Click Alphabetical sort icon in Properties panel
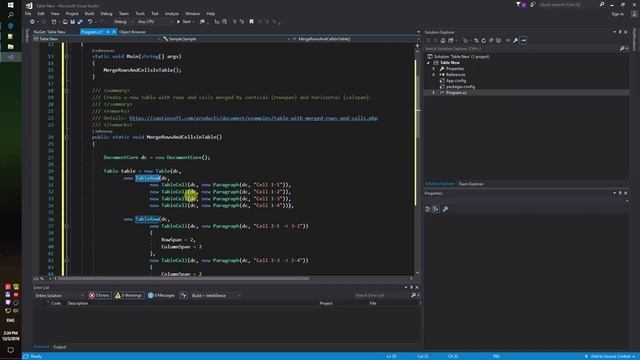 point(436,209)
